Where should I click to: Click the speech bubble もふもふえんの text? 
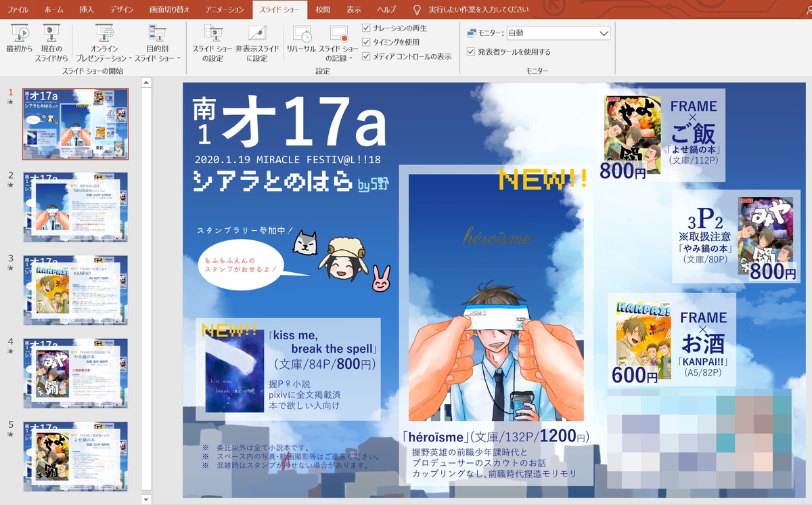242,264
